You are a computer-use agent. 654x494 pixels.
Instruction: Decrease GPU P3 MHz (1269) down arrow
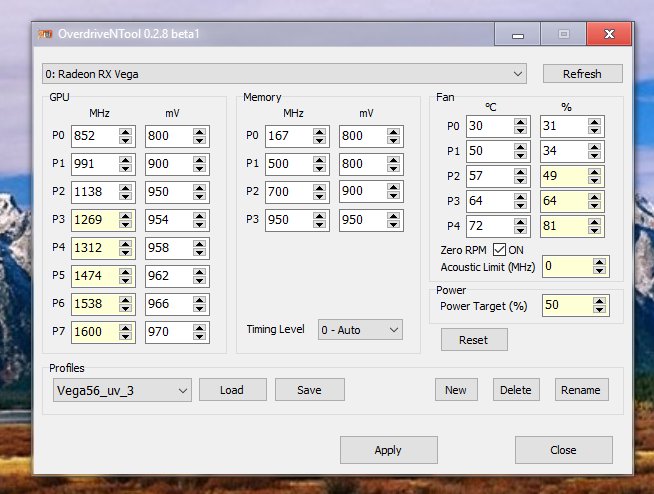126,224
